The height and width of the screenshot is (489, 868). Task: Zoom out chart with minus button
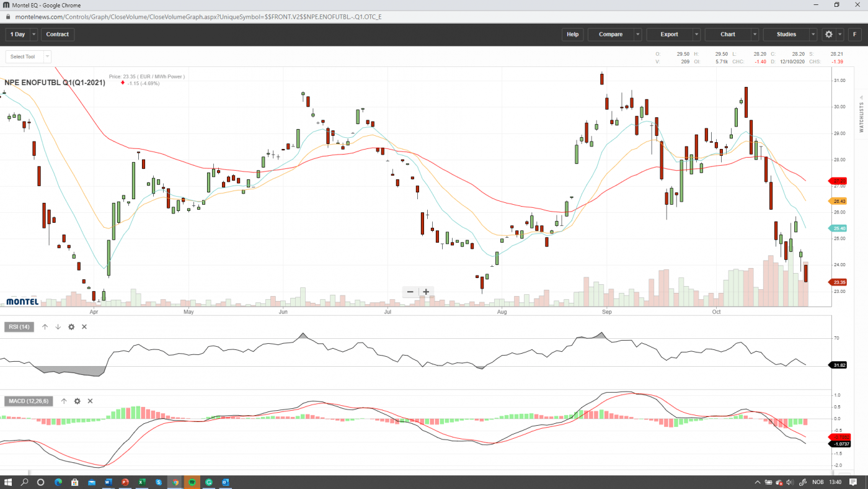pyautogui.click(x=410, y=292)
